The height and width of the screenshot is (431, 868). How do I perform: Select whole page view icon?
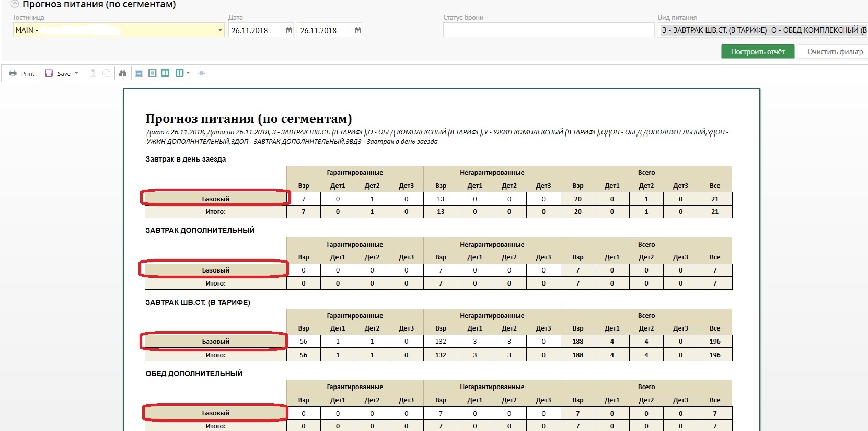pos(152,73)
